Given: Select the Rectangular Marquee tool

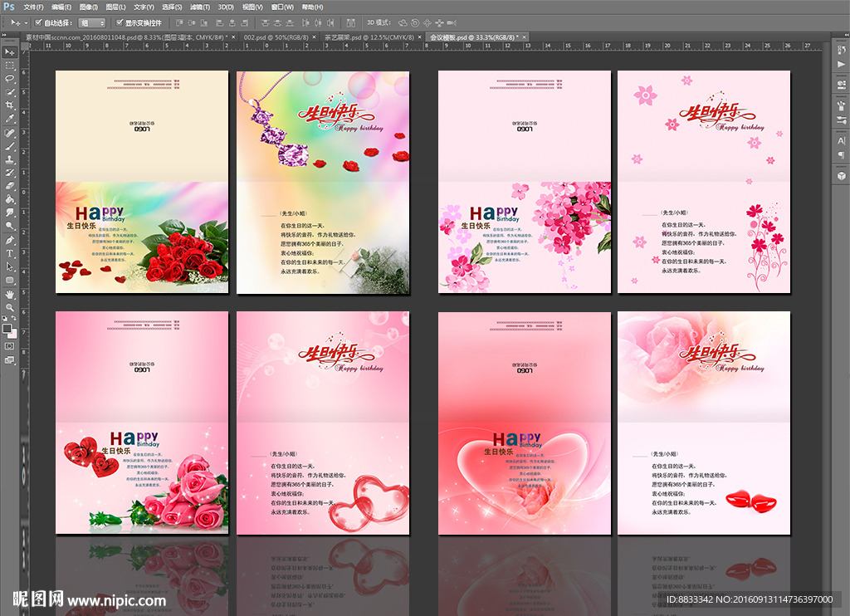Looking at the screenshot, I should 10,65.
